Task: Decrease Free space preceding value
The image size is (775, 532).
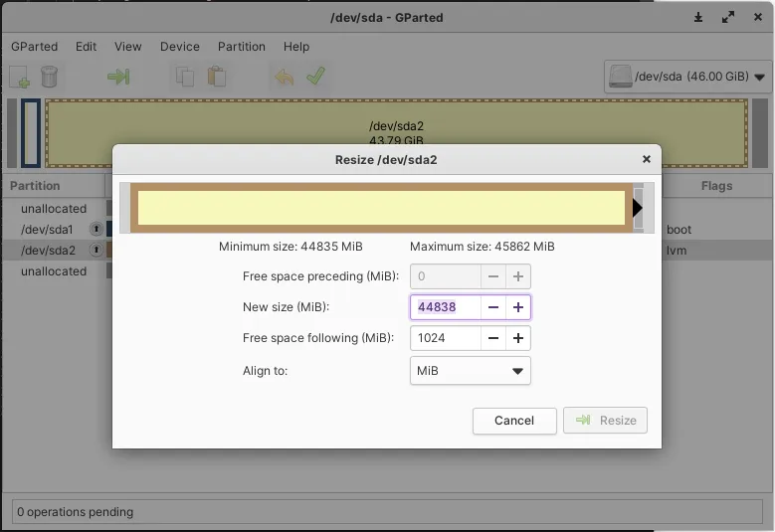Action: pos(493,276)
